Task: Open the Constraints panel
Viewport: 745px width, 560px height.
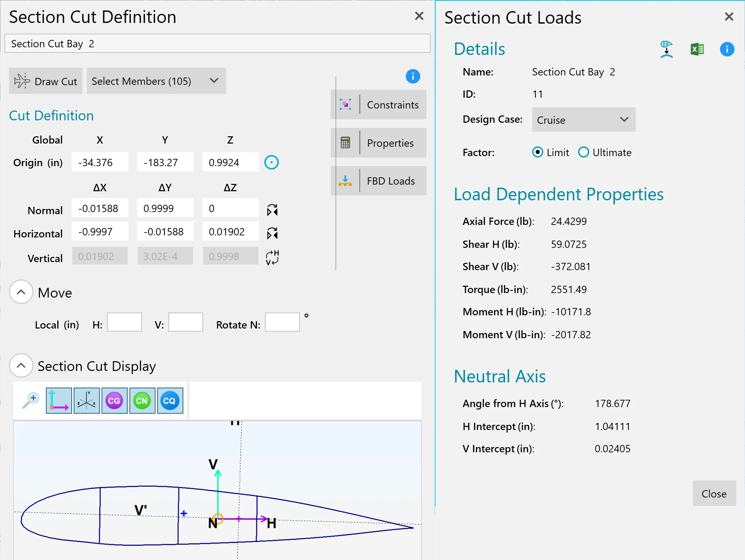Action: [379, 105]
